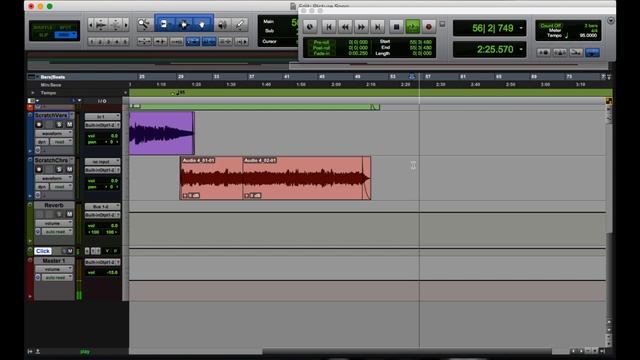
Task: Select the Zoomer tool
Action: (144, 25)
